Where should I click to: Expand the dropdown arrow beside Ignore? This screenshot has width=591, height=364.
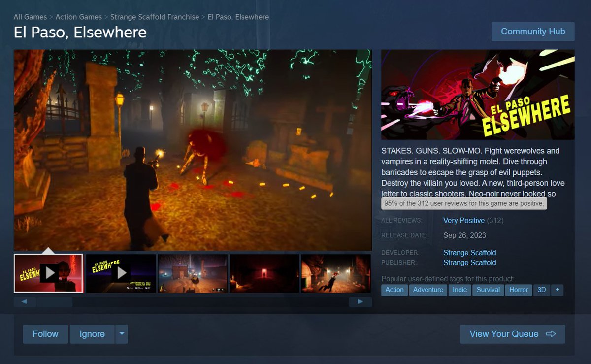(x=122, y=334)
